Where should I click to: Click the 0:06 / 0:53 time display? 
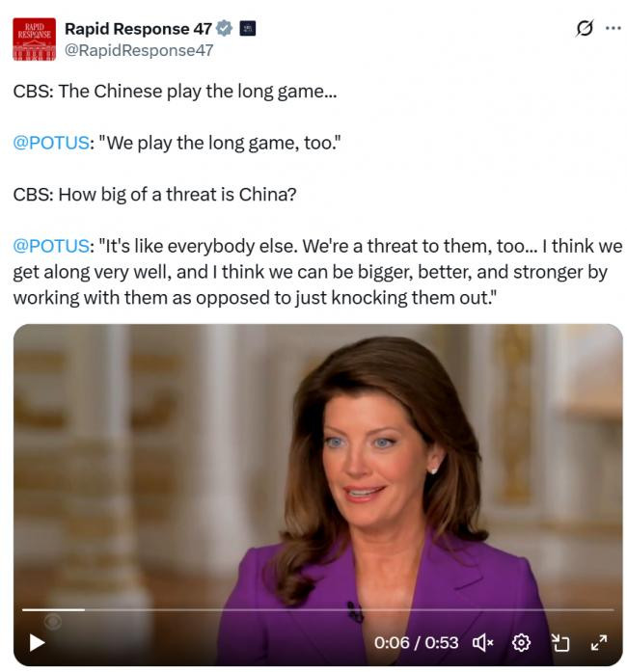[x=416, y=643]
